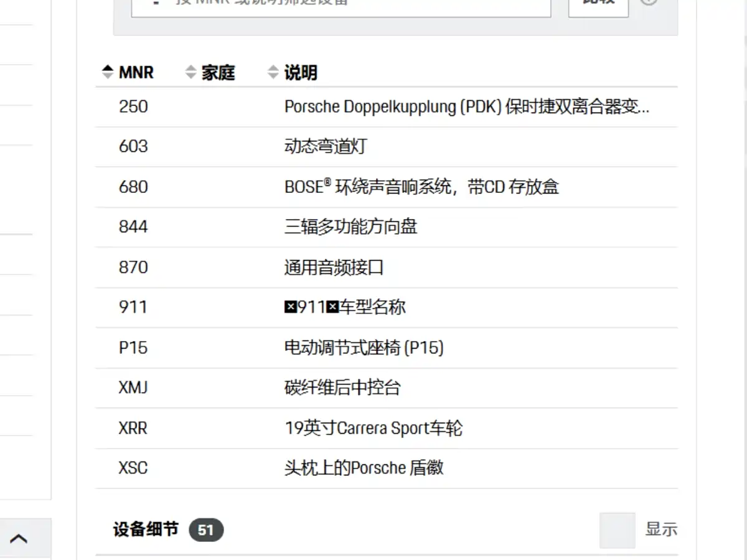
Task: Sort by 家庭 column arrow icon
Action: click(x=191, y=72)
